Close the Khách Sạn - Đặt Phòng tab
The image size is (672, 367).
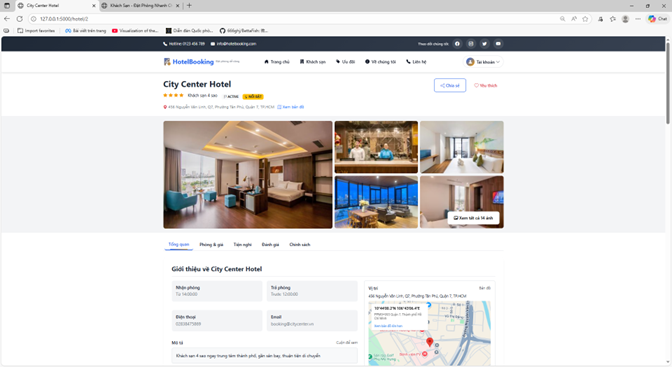click(x=178, y=6)
